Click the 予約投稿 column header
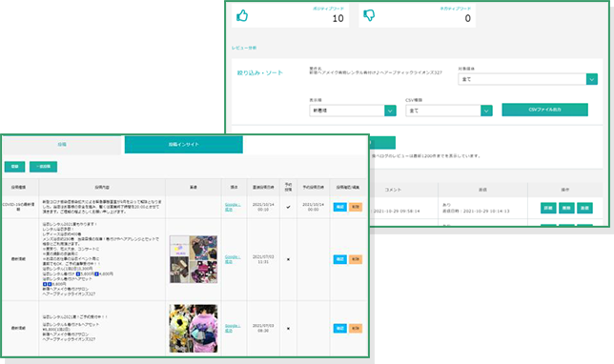614x364 pixels. coord(288,187)
